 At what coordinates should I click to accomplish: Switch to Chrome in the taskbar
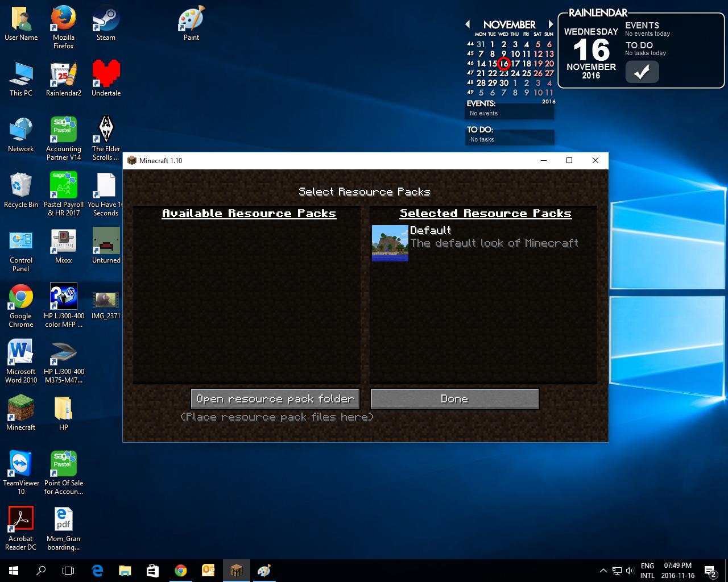181,571
